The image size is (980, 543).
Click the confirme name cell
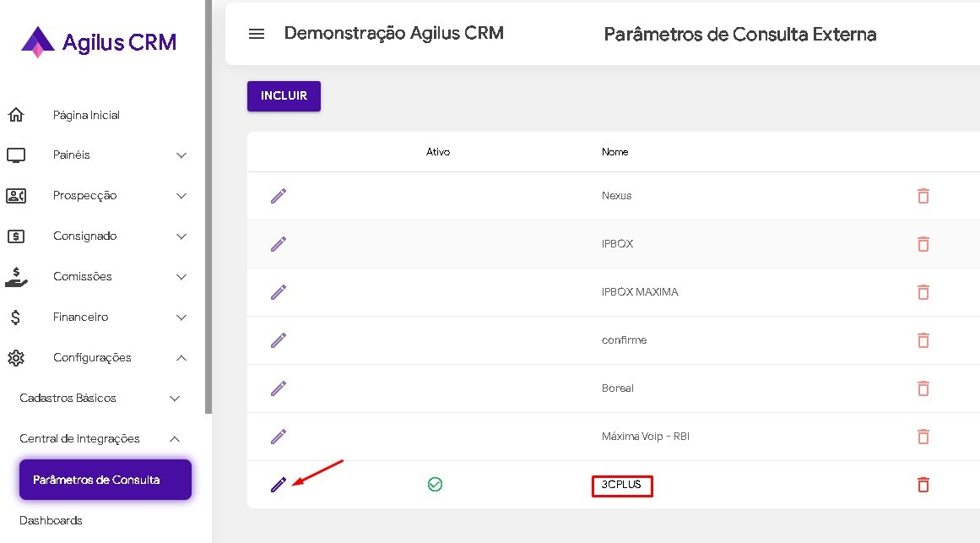pyautogui.click(x=624, y=340)
